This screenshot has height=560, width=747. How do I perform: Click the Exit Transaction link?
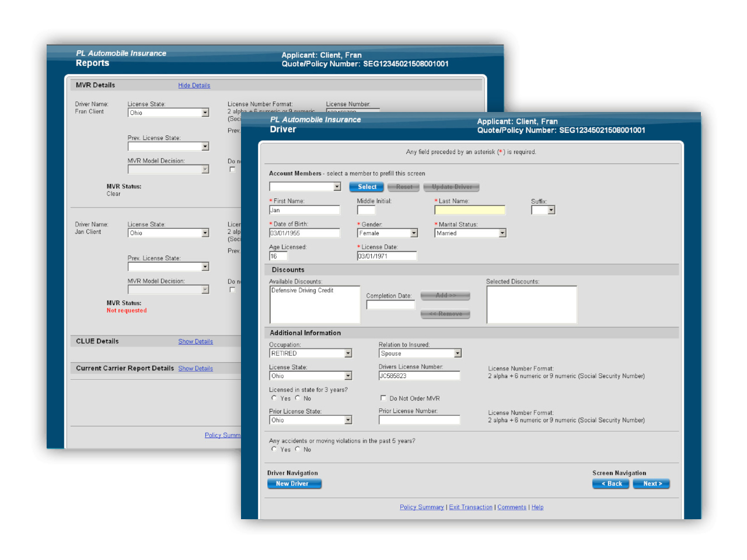tap(470, 508)
